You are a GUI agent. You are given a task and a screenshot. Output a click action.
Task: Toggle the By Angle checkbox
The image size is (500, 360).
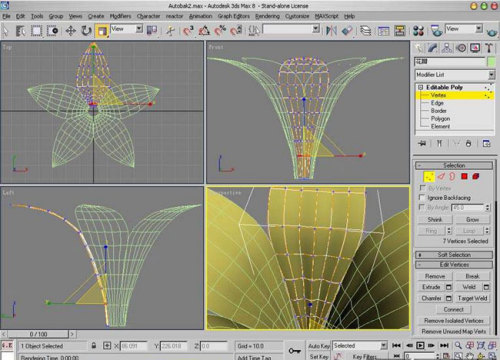[422, 207]
